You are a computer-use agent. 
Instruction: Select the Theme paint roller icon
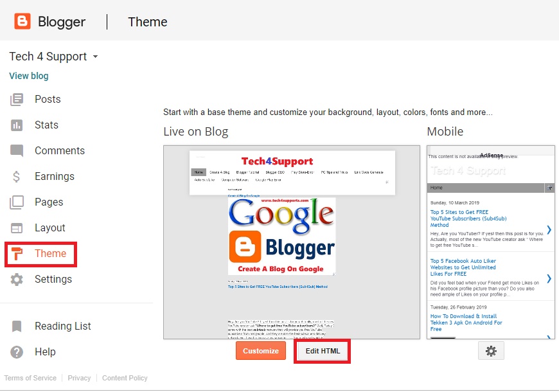(17, 254)
